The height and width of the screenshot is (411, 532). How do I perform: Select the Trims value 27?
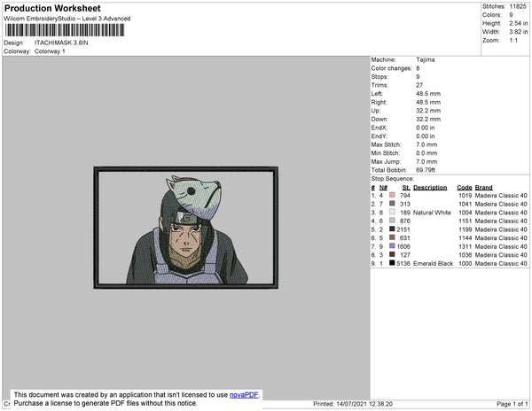pos(419,85)
